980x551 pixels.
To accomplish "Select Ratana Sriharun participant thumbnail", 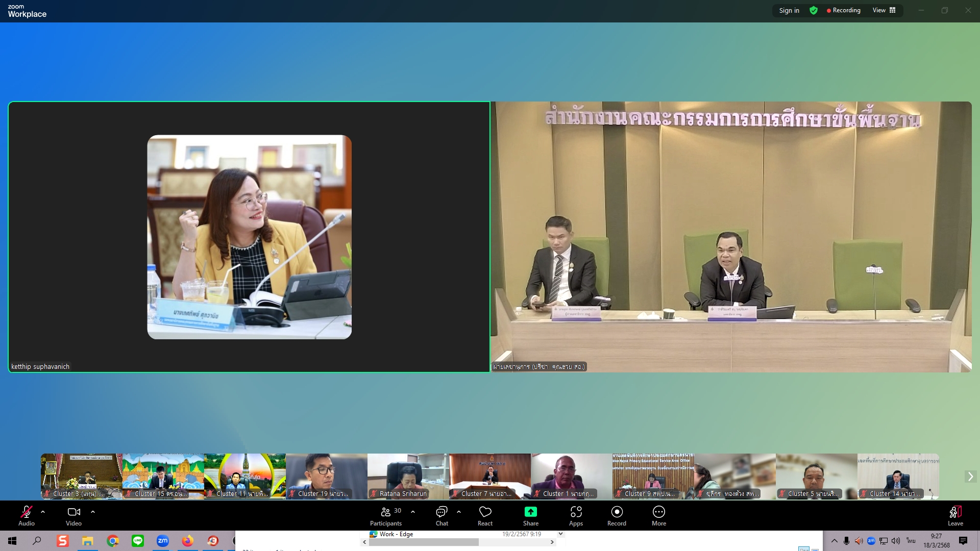I will [408, 477].
